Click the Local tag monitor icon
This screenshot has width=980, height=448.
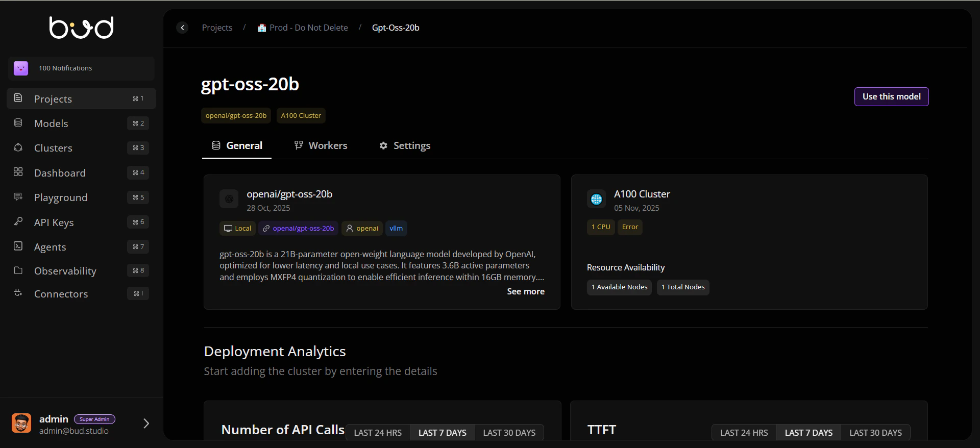coord(228,229)
